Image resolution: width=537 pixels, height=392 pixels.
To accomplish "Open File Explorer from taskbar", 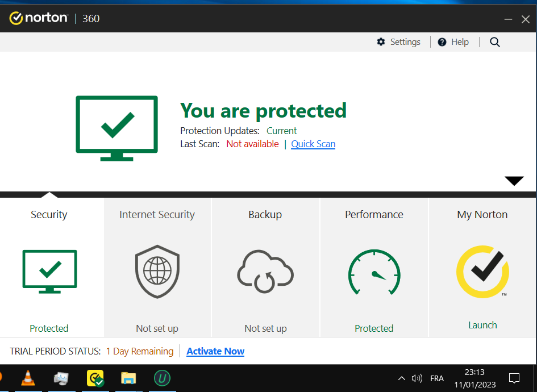I will point(128,378).
